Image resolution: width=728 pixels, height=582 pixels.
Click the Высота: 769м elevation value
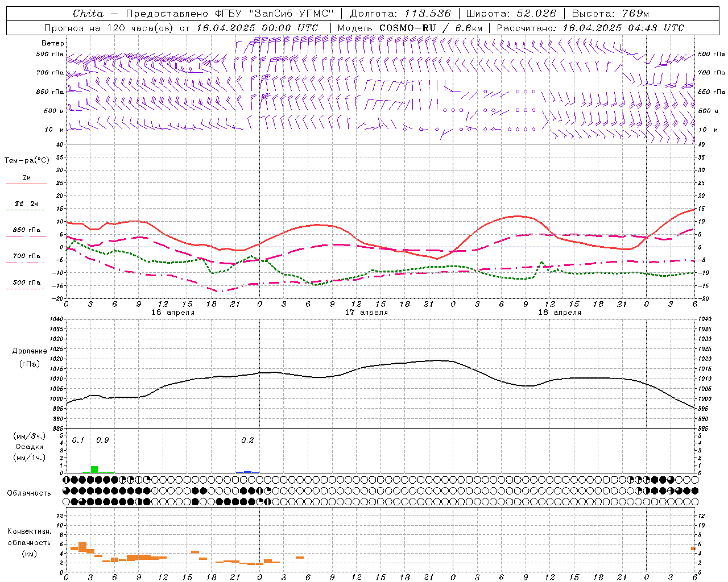coord(610,14)
